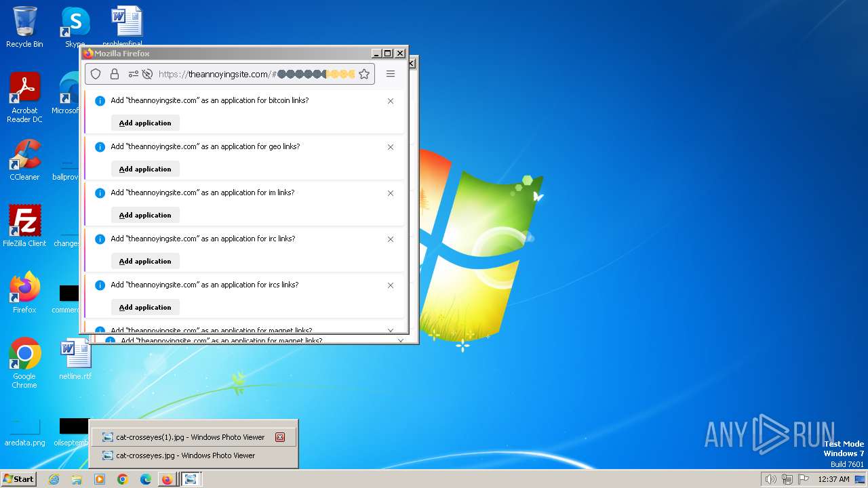Add application for geo links
This screenshot has width=868, height=488.
coord(145,169)
